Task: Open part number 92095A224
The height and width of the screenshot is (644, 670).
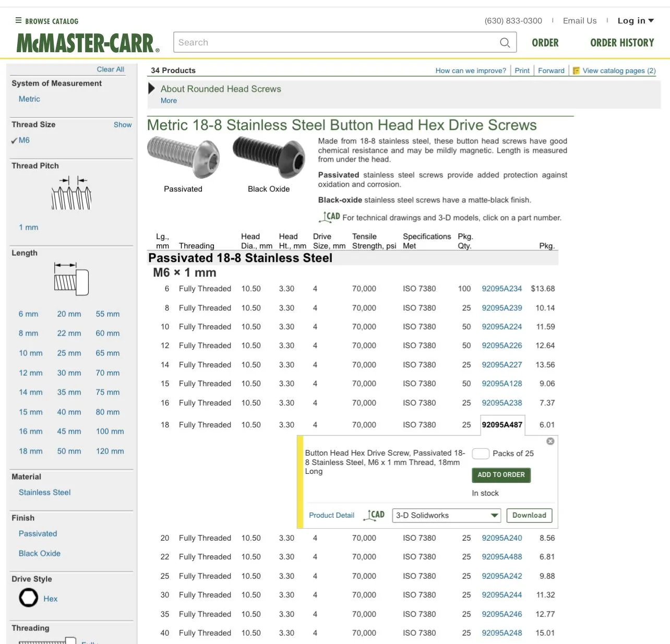Action: pos(502,327)
